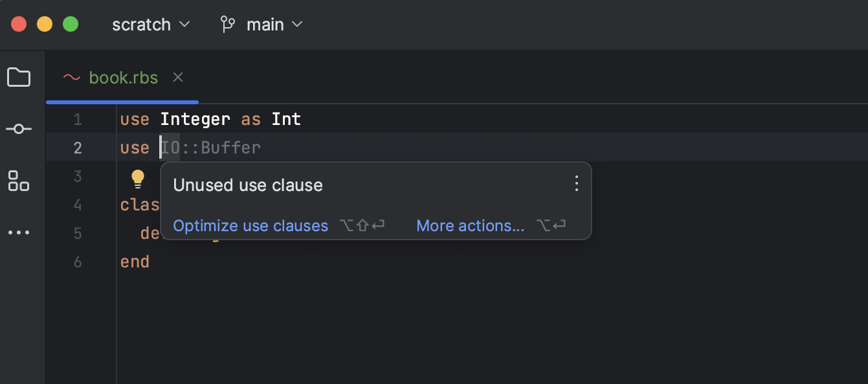This screenshot has height=384, width=868.
Task: Open the Commit tool window
Action: [x=19, y=129]
